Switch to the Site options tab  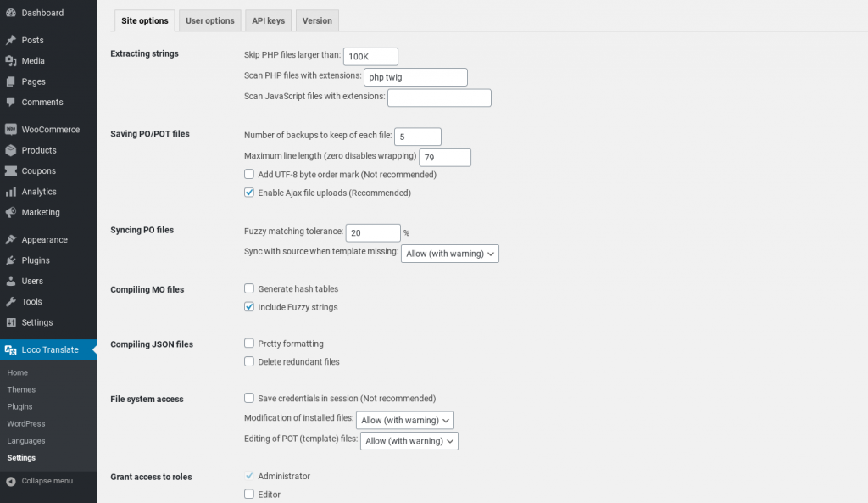[x=144, y=20]
